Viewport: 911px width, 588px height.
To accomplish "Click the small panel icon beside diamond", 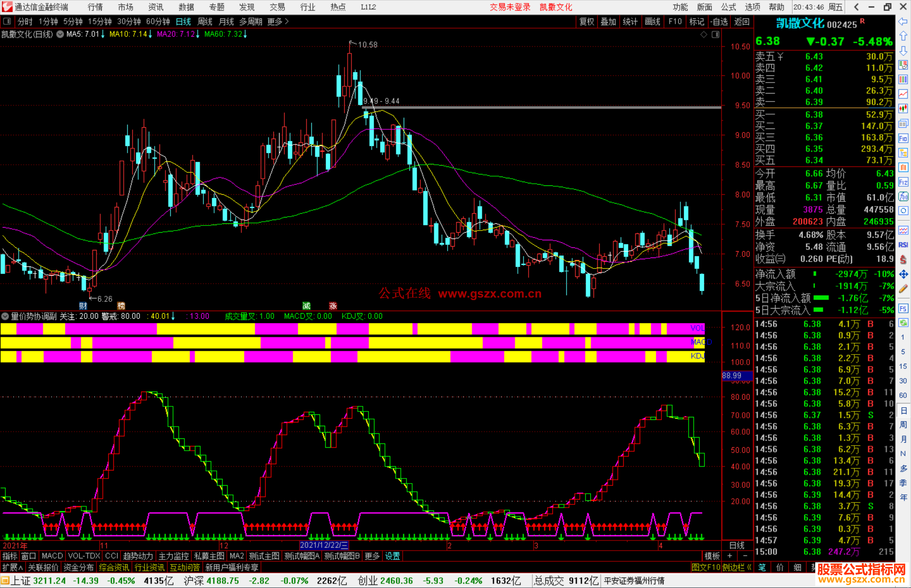I will (715, 35).
